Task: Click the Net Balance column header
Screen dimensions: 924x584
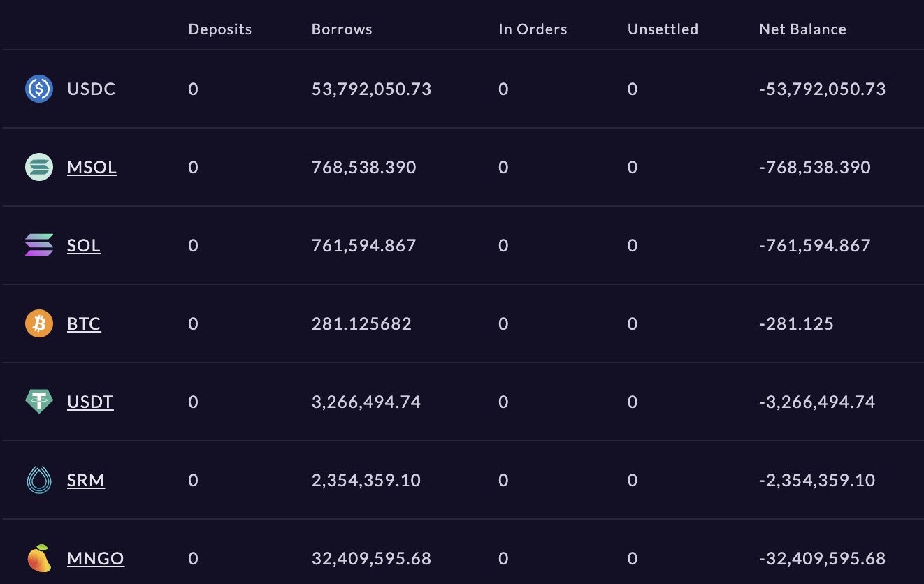Action: (x=802, y=29)
